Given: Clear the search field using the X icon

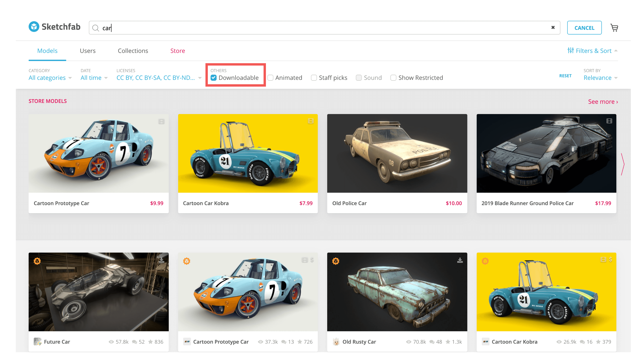Looking at the screenshot, I should [553, 27].
